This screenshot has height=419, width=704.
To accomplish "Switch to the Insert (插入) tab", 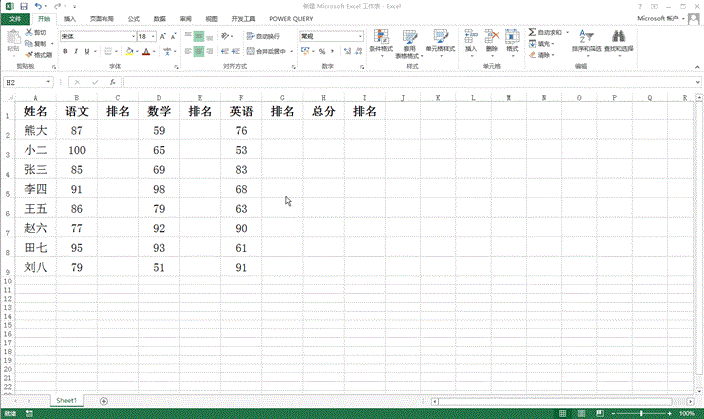I will (x=69, y=18).
